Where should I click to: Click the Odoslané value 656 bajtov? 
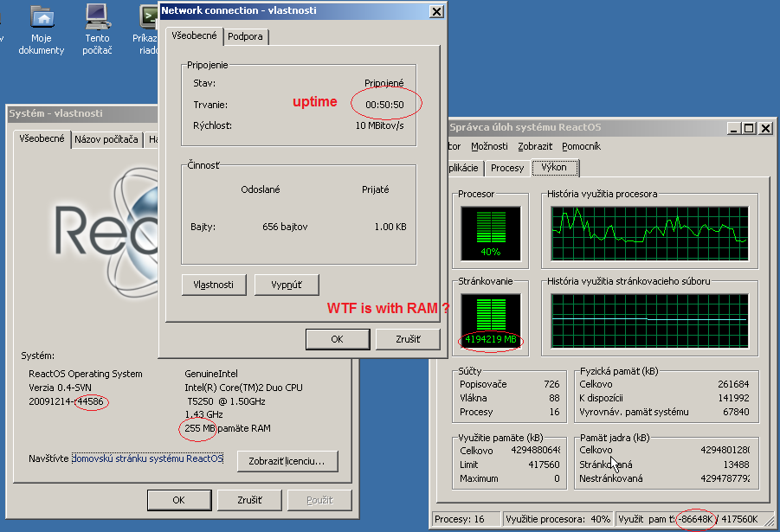point(285,228)
